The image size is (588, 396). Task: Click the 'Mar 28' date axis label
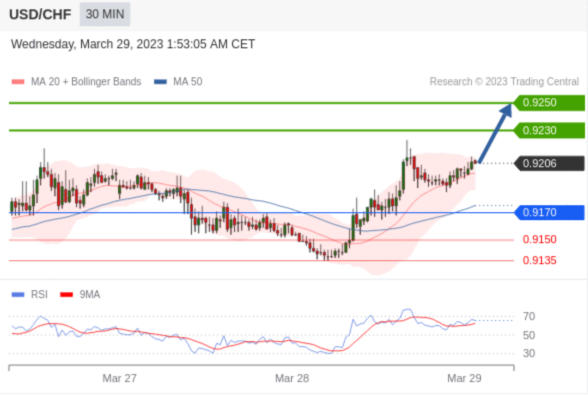click(x=292, y=378)
